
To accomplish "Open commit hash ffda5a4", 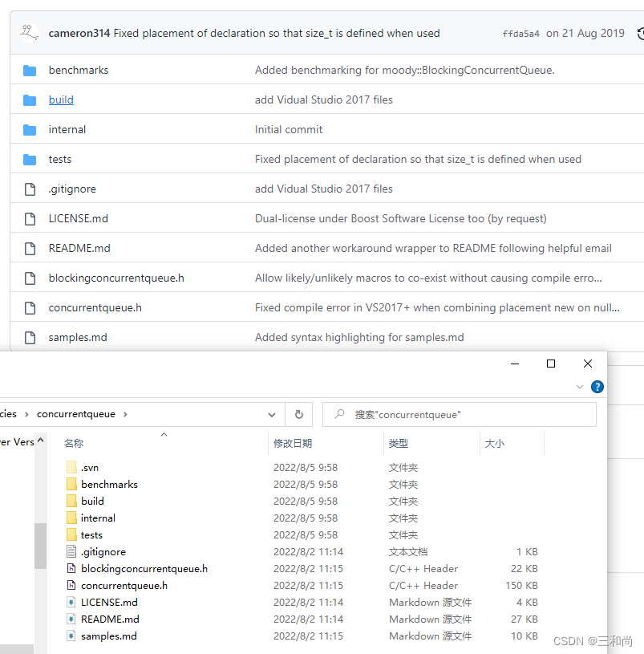I will tap(520, 34).
